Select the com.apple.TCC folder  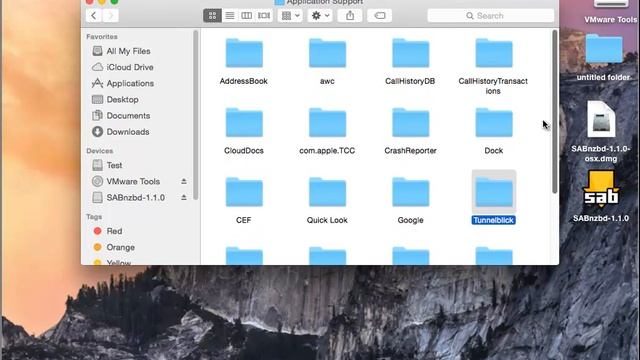[327, 123]
